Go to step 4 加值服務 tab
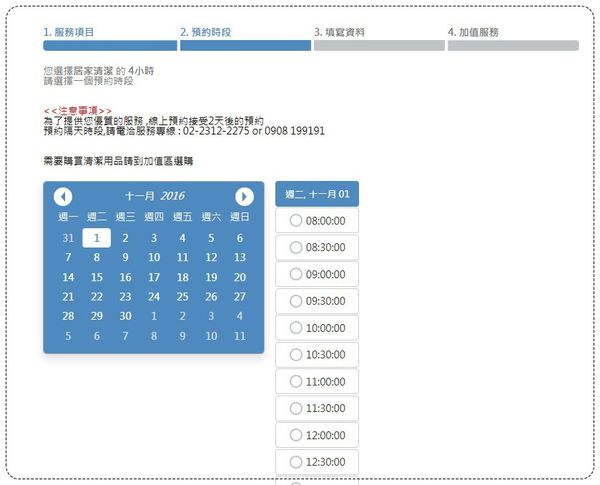Screen dimensions: 600x485 pyautogui.click(x=473, y=32)
